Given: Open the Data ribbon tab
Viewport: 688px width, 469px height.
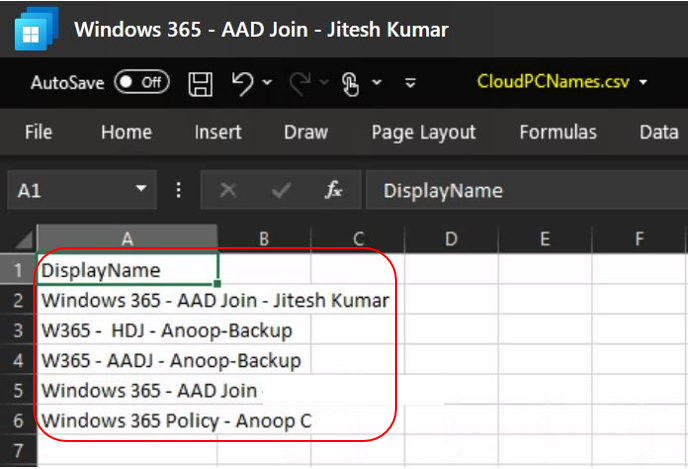Looking at the screenshot, I should 659,132.
